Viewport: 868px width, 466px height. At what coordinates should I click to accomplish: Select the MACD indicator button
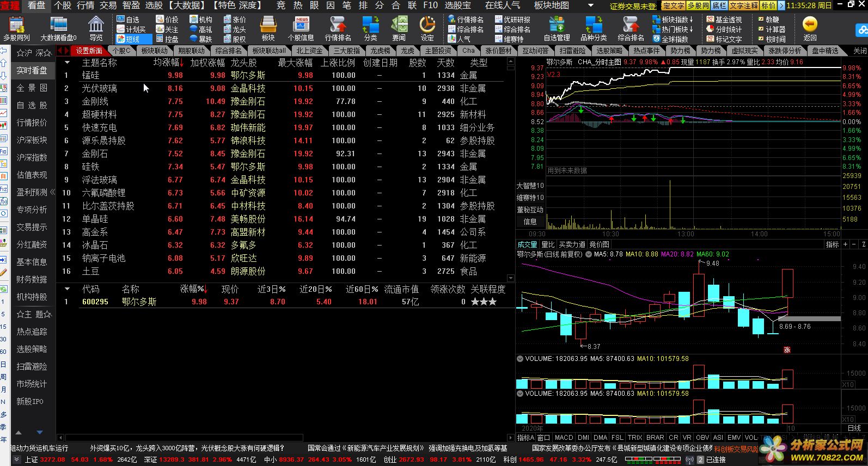click(564, 438)
